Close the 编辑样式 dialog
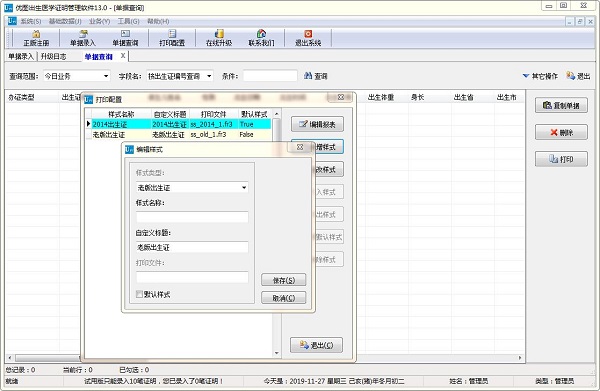 300,147
